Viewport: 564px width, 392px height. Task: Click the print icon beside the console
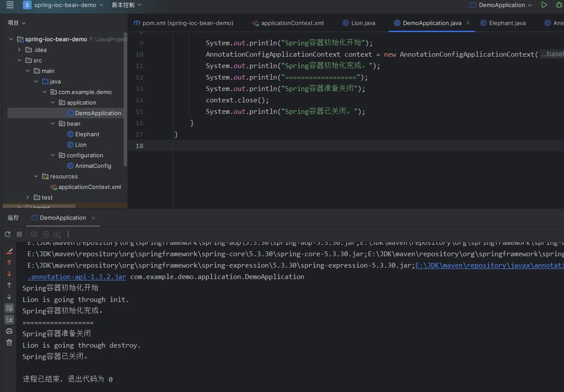point(9,331)
